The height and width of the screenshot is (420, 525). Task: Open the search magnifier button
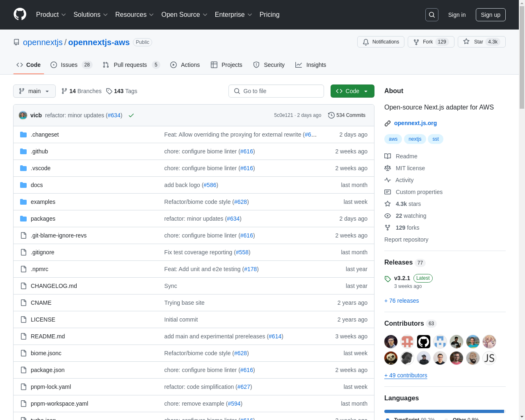tap(432, 15)
